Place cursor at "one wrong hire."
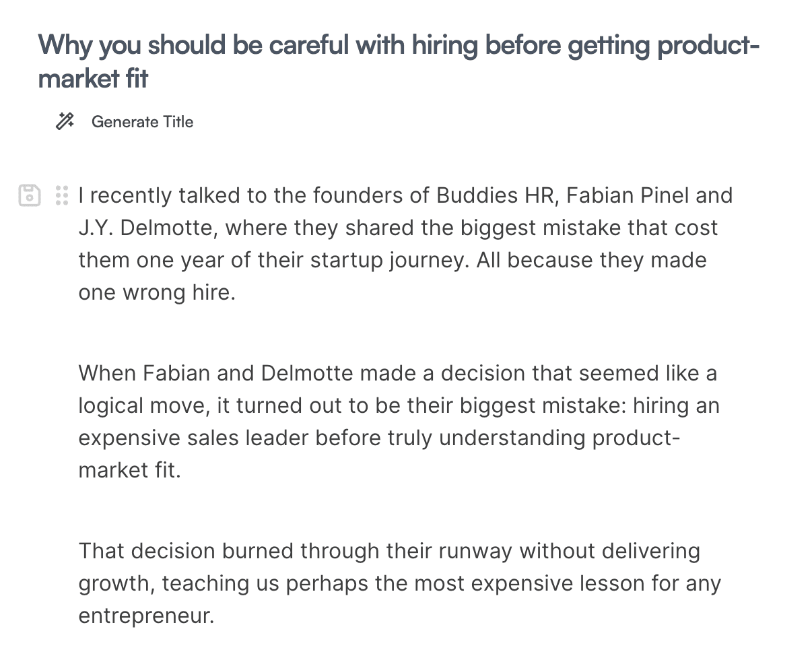Viewport: 812px width, 660px height. (157, 293)
